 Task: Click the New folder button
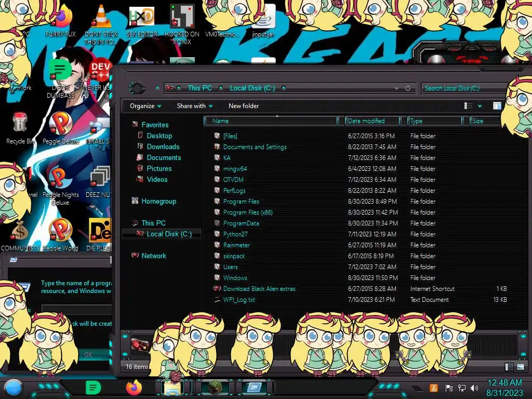tap(244, 106)
